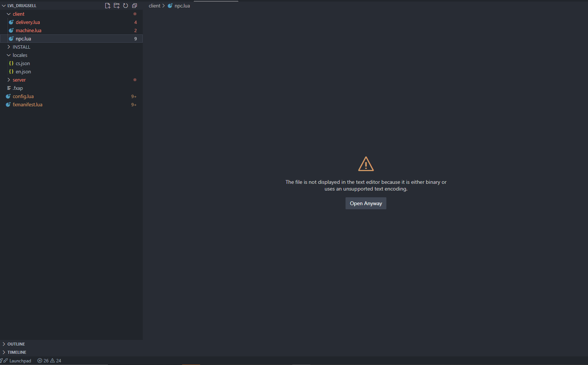Click the New File icon in explorer header
This screenshot has width=588, height=365.
(108, 6)
